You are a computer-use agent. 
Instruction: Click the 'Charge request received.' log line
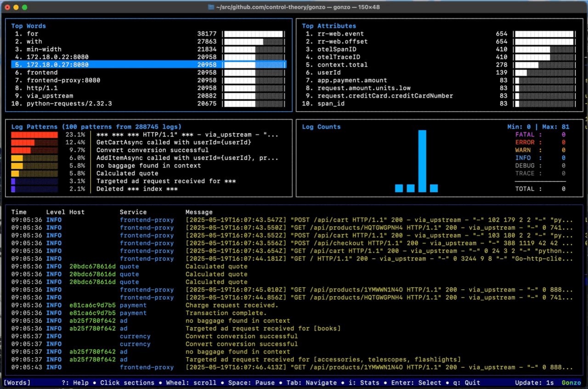[232, 305]
